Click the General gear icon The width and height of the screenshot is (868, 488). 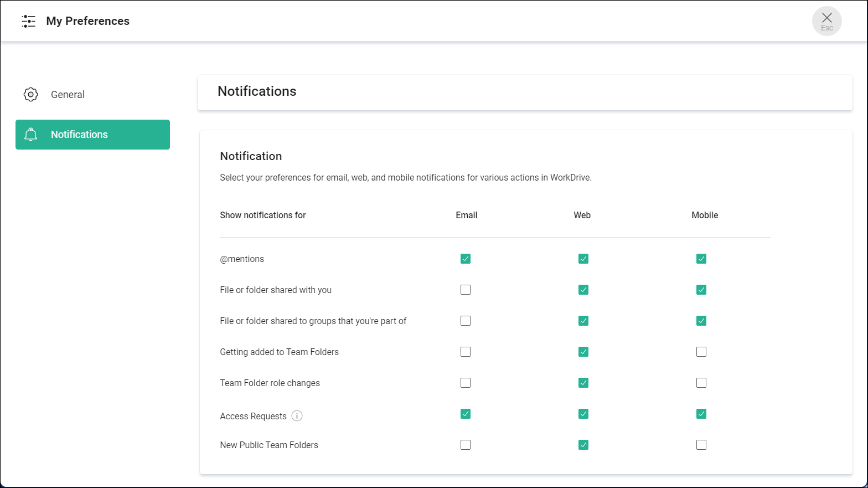pos(31,95)
